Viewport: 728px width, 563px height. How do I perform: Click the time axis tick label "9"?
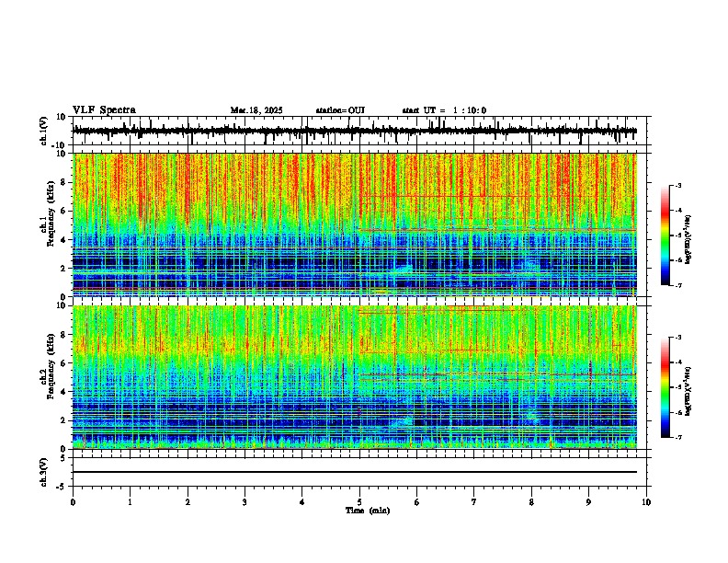588,502
